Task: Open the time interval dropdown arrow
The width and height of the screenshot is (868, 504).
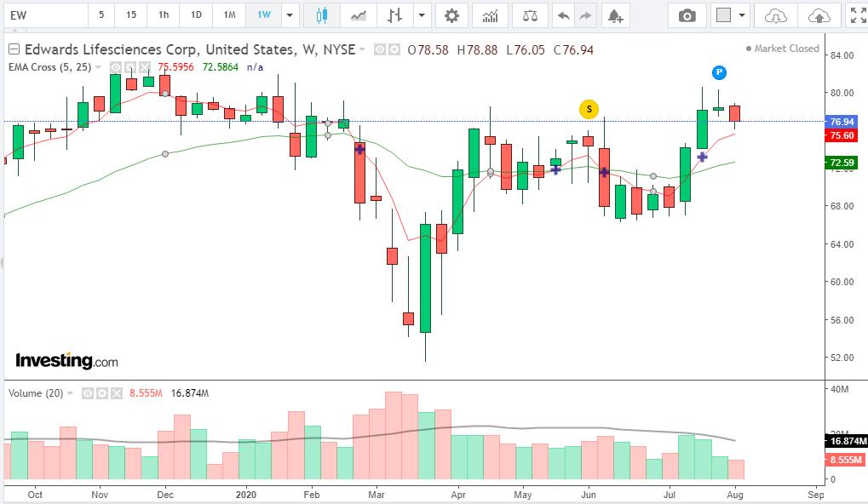Action: [x=290, y=15]
